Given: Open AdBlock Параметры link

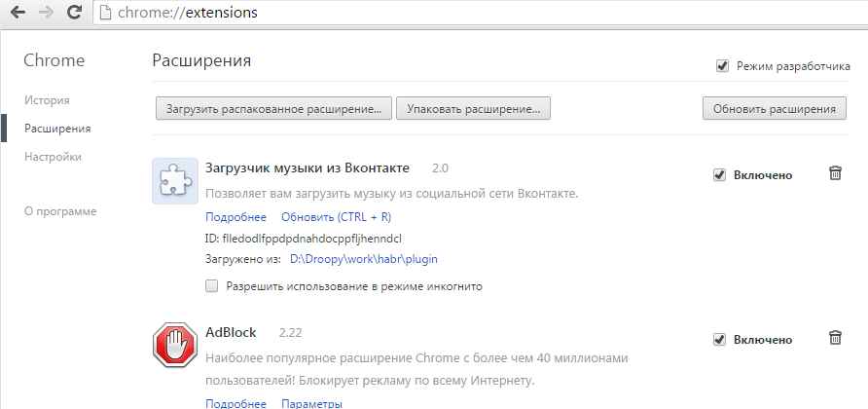Looking at the screenshot, I should (311, 403).
